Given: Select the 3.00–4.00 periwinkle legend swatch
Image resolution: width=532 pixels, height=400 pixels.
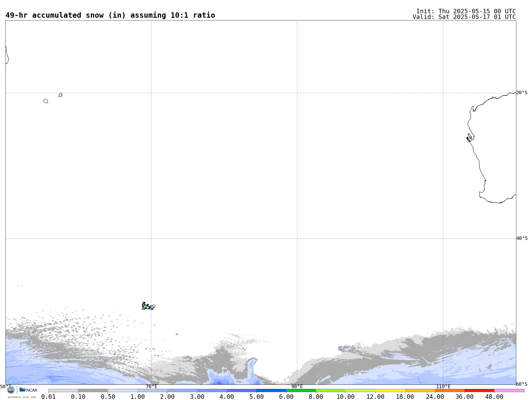Looking at the screenshot, I should point(212,391).
